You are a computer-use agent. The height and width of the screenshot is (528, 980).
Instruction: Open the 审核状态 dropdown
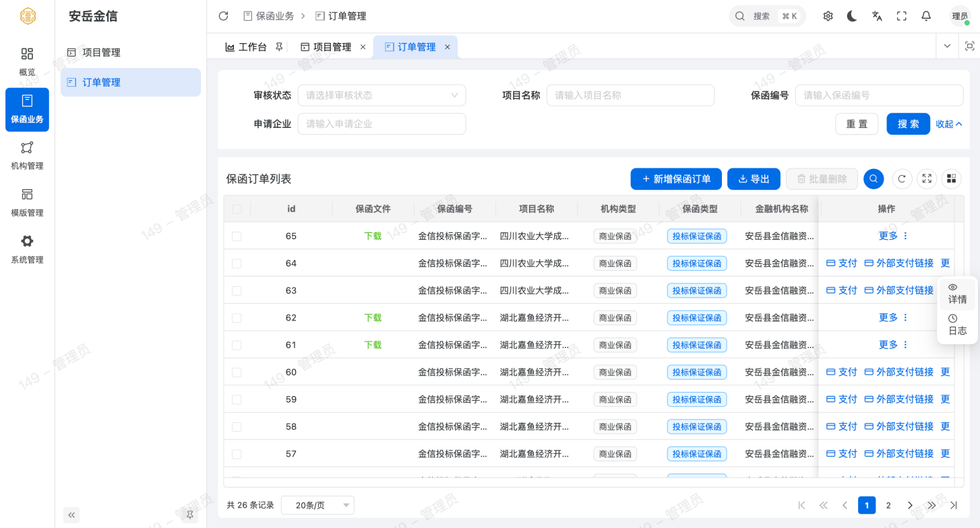tap(381, 96)
